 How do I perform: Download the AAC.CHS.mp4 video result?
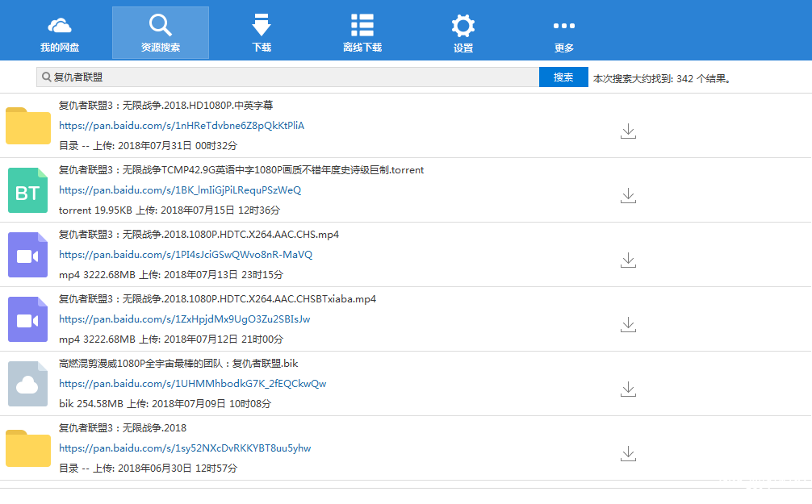tap(628, 260)
